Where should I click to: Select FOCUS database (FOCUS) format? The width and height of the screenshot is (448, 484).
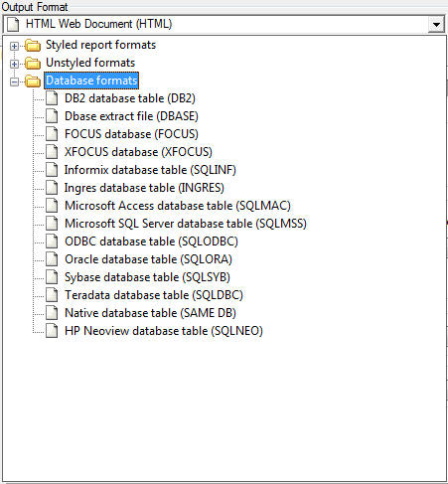click(x=131, y=134)
